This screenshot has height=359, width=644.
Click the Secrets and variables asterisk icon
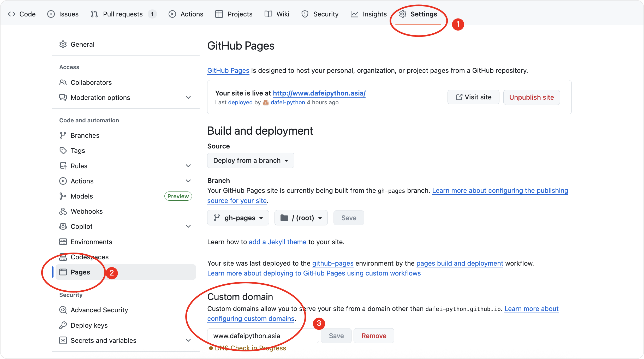pos(63,340)
